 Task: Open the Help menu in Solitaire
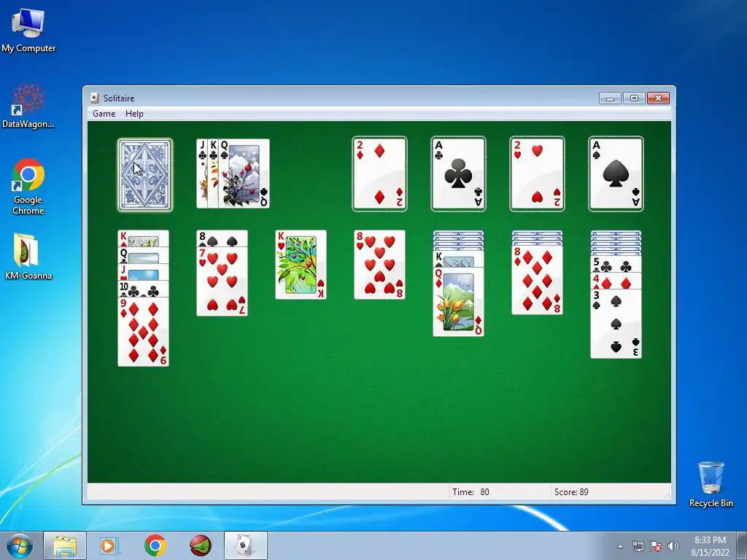point(134,113)
